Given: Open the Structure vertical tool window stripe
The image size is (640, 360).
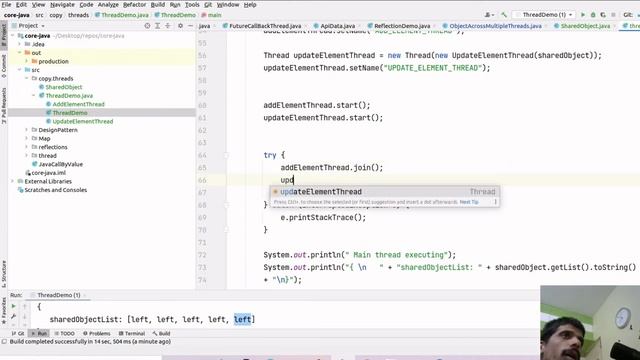Looking at the screenshot, I should pos(4,273).
